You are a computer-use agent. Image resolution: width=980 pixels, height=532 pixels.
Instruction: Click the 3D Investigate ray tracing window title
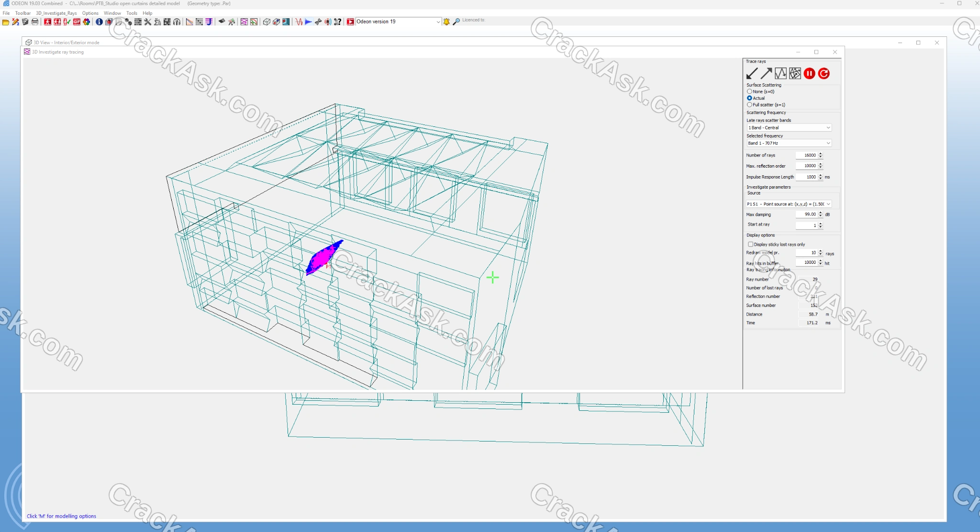pos(58,52)
